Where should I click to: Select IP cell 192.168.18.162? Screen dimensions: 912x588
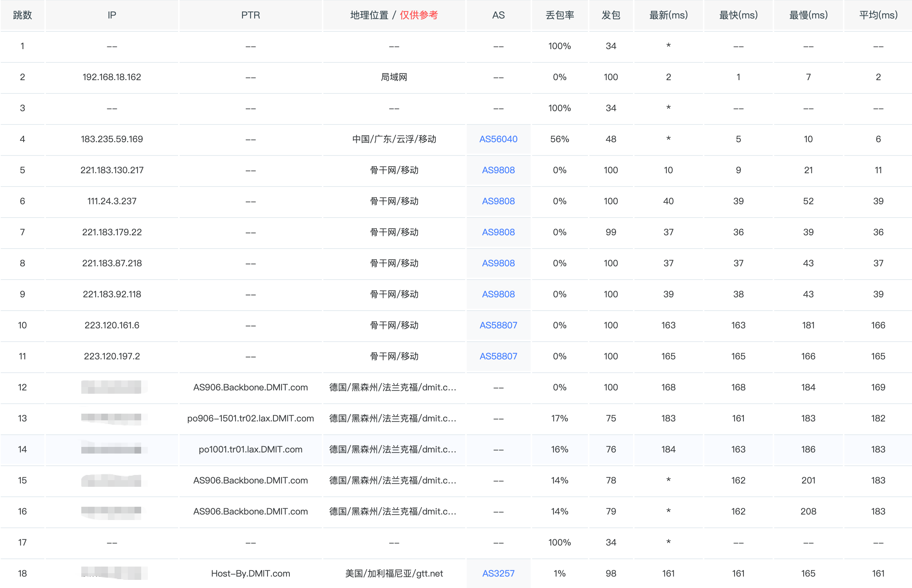point(112,77)
